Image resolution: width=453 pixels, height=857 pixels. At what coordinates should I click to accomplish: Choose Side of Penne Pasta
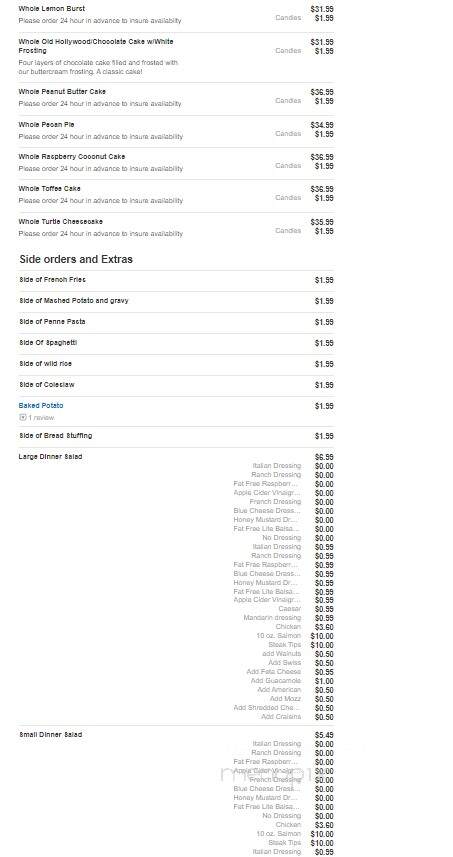coord(52,321)
